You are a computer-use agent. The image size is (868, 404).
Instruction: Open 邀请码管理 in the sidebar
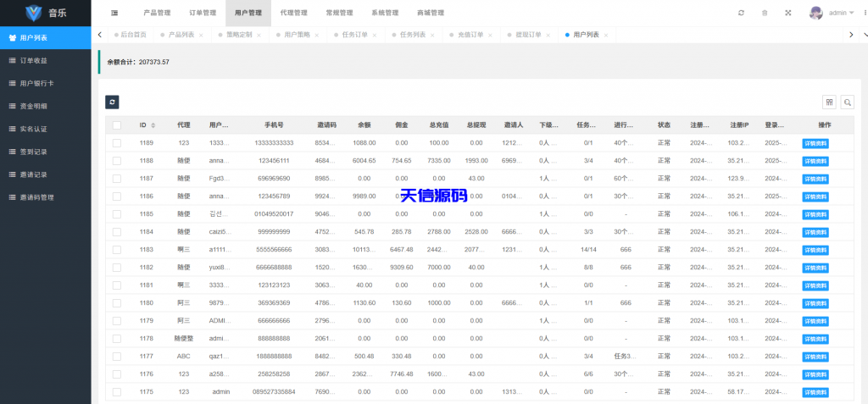pyautogui.click(x=46, y=197)
